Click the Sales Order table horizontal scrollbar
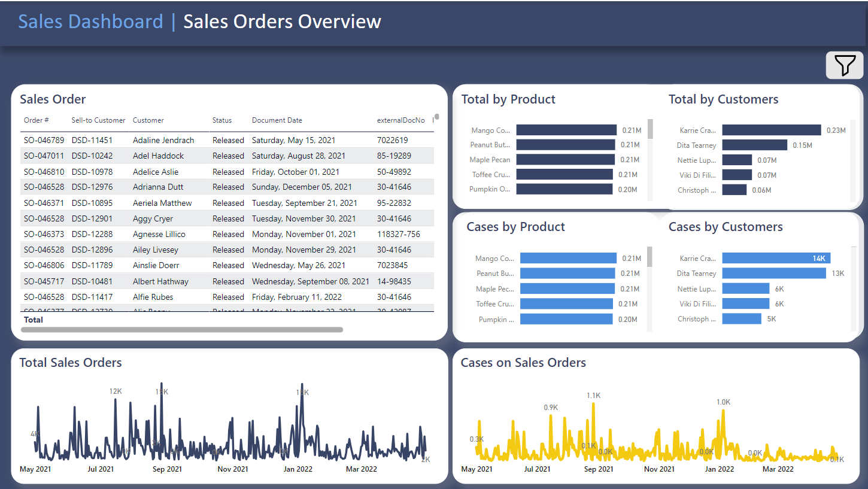Viewport: 868px width, 489px height. click(x=182, y=330)
